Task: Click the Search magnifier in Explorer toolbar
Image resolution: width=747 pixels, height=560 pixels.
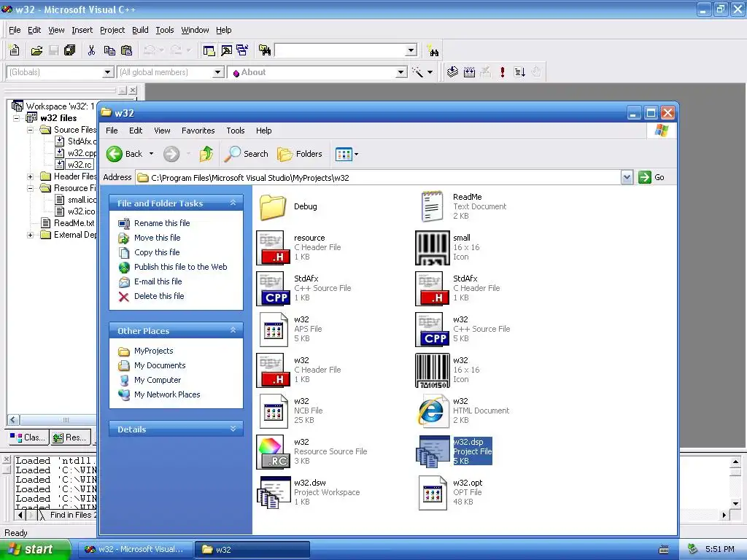Action: tap(247, 154)
